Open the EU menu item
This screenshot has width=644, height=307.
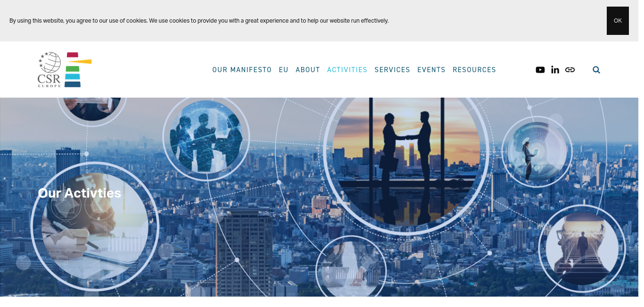tap(283, 70)
